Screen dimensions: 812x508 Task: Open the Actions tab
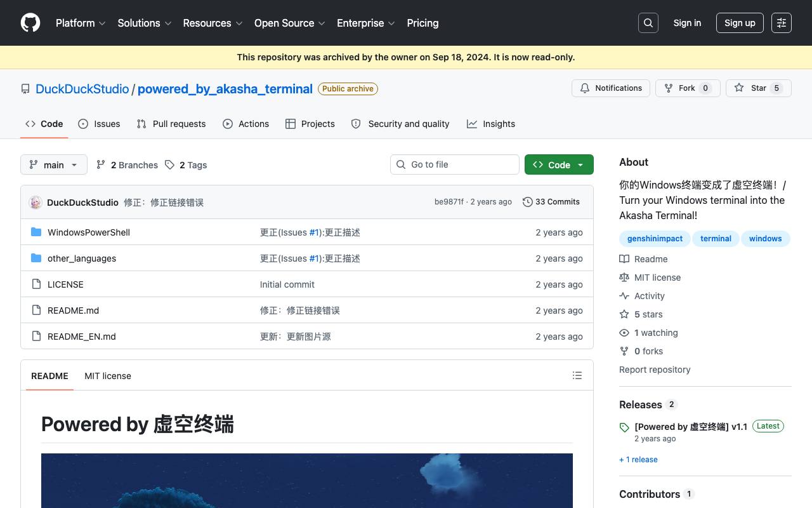click(x=246, y=124)
